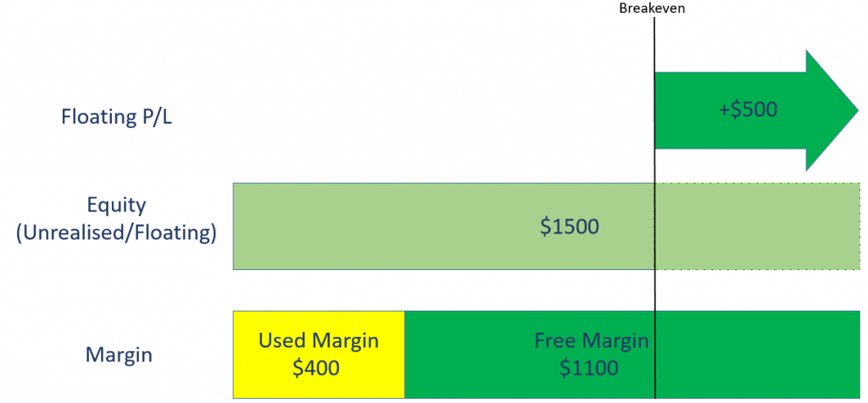Select the $400 used margin amount
The height and width of the screenshot is (403, 868).
tap(316, 367)
